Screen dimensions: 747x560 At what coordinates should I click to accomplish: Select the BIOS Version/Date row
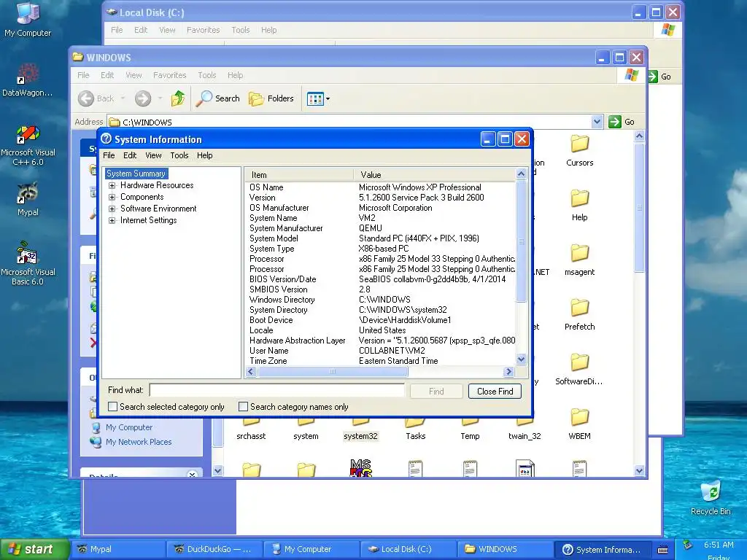tap(380, 279)
